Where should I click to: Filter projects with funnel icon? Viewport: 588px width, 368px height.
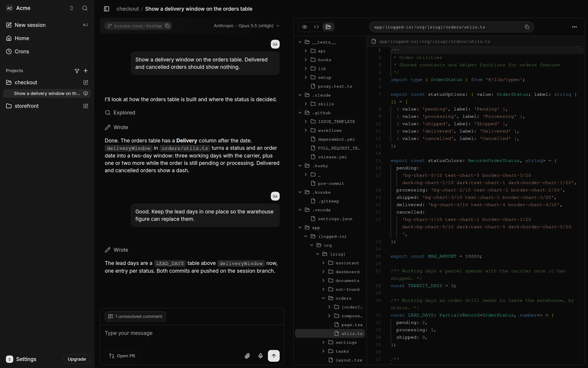[x=77, y=71]
